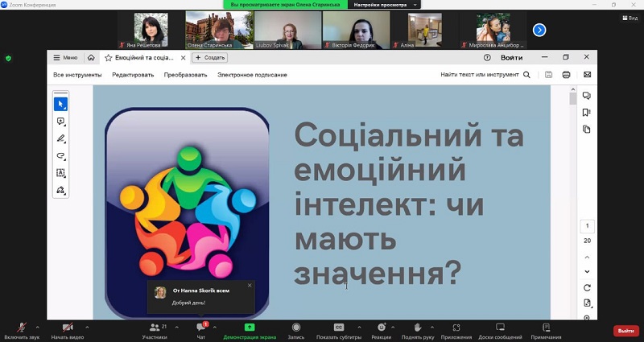Open the Меню hamburger menu
644x342 pixels.
pos(64,58)
